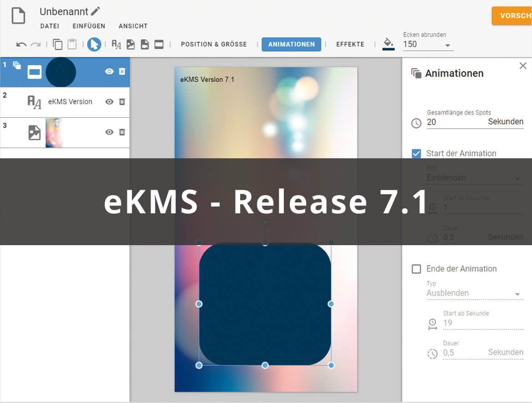The width and height of the screenshot is (532, 403).
Task: Toggle visibility of image layer 3
Action: [x=109, y=132]
